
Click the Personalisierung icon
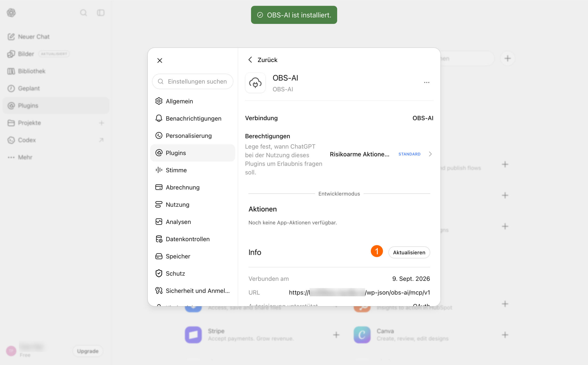point(158,136)
